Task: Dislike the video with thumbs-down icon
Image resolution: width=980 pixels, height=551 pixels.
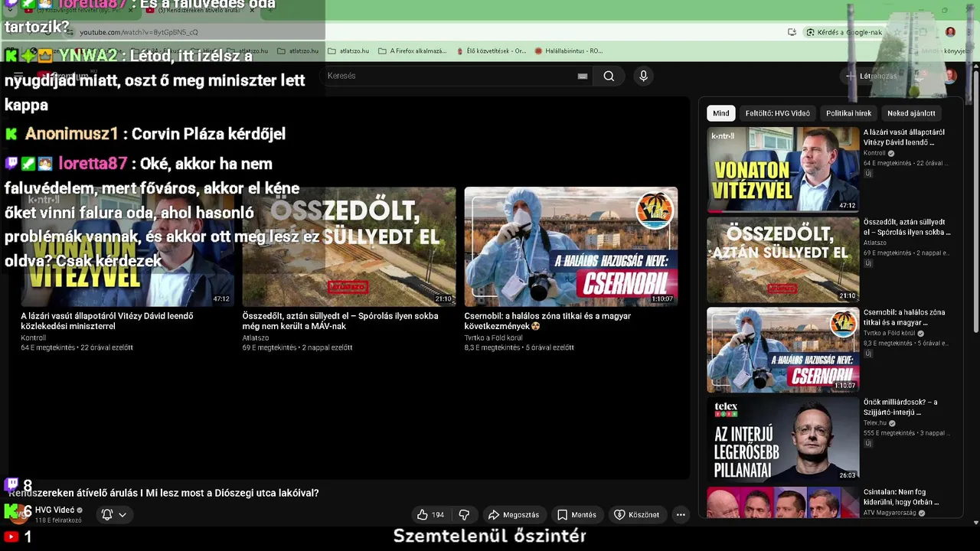Action: [464, 514]
